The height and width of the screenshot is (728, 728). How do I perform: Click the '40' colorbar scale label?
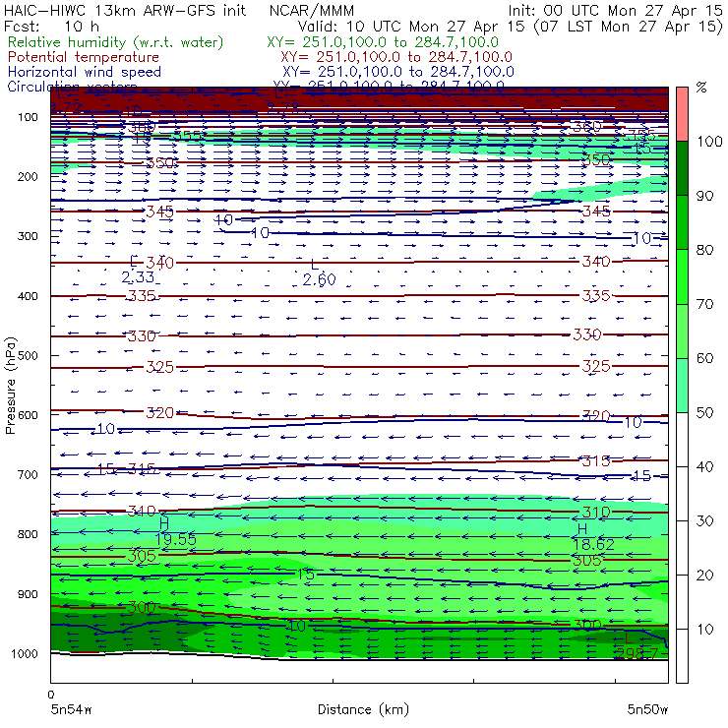(704, 467)
